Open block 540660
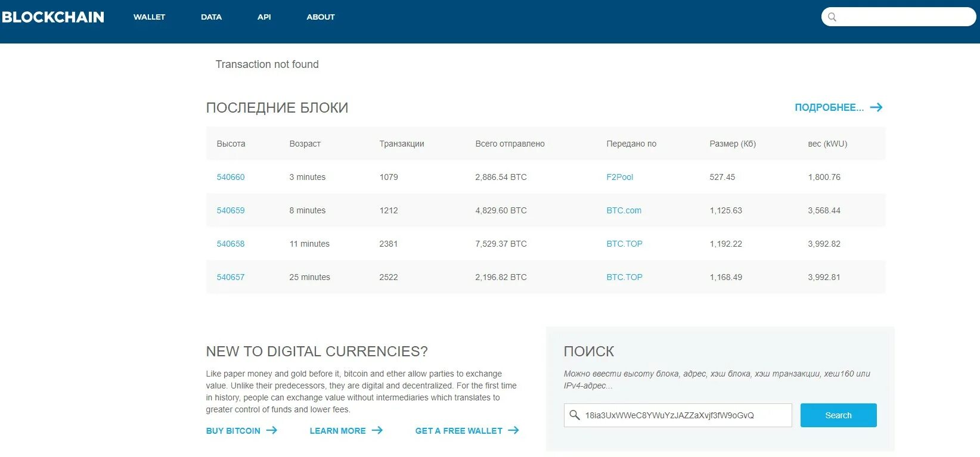The width and height of the screenshot is (980, 457). coord(231,177)
